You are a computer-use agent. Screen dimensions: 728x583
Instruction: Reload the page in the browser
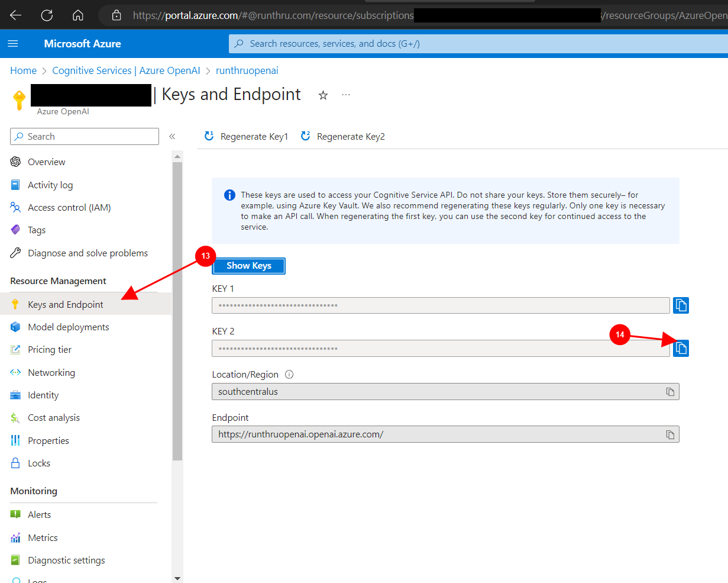(47, 15)
